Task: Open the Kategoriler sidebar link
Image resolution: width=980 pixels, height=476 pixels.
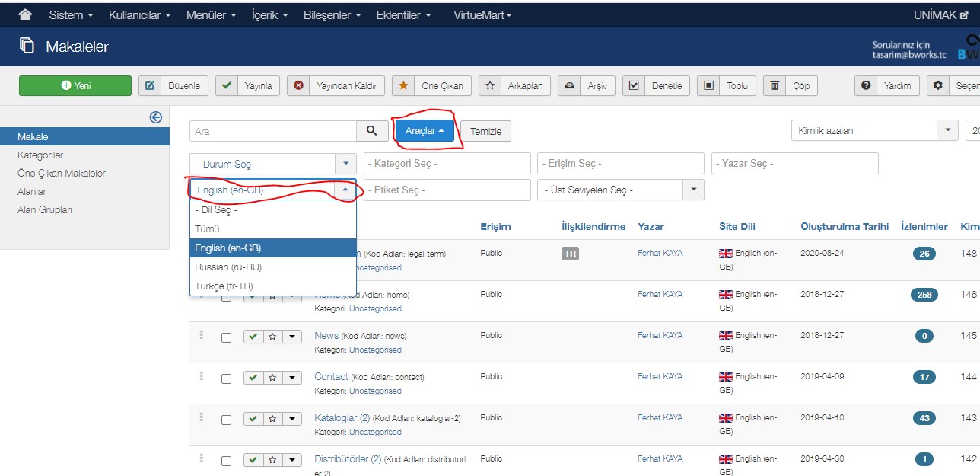Action: tap(40, 155)
